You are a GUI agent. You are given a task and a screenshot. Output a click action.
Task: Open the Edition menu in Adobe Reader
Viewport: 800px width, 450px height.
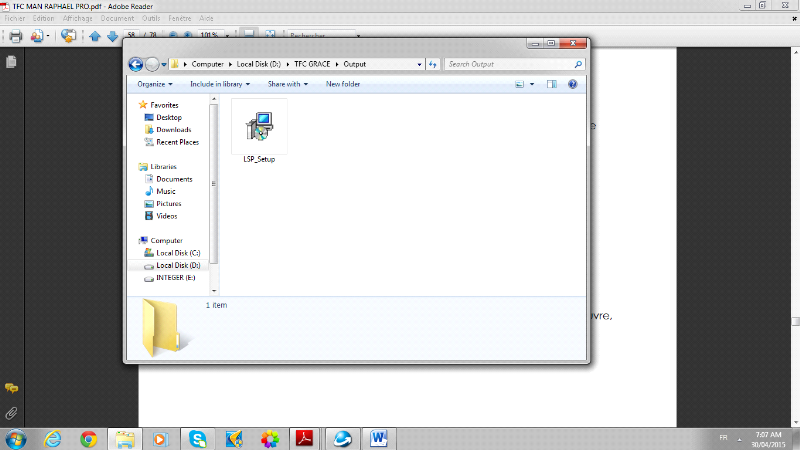pos(43,18)
